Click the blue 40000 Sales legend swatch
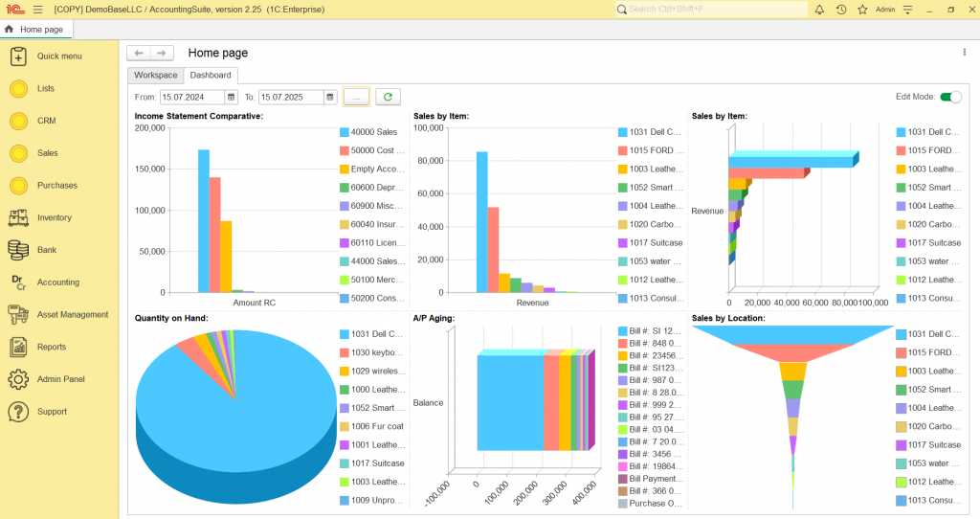This screenshot has height=519, width=980. [x=344, y=133]
